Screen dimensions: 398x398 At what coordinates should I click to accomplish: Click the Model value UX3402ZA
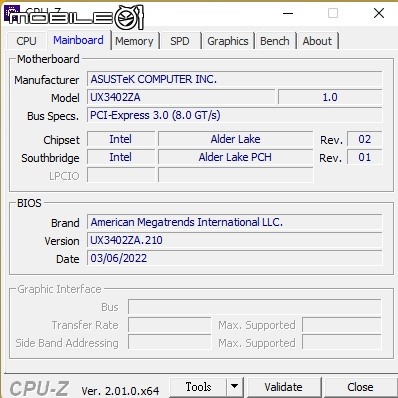point(181,97)
